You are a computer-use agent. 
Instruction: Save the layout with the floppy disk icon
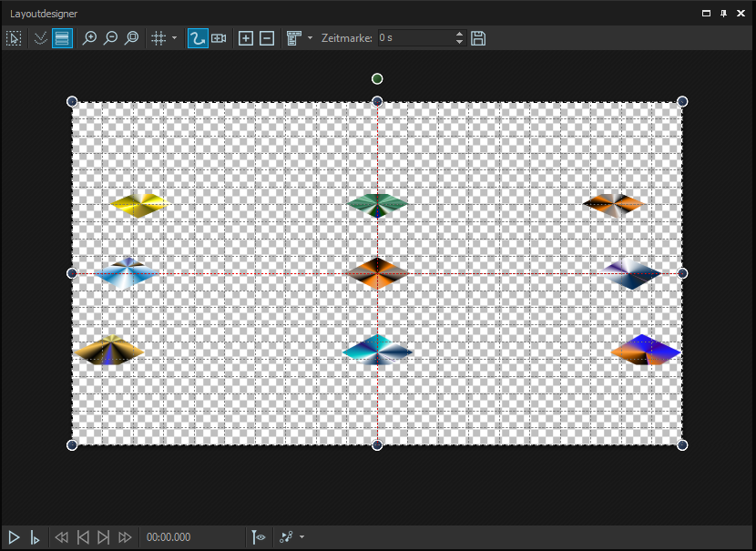[478, 38]
